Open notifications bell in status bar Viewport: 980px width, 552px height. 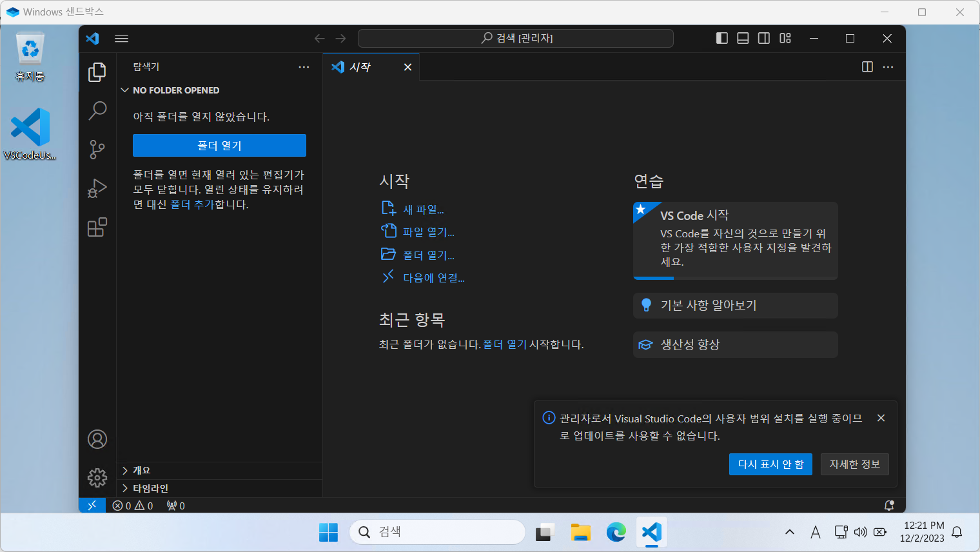889,506
